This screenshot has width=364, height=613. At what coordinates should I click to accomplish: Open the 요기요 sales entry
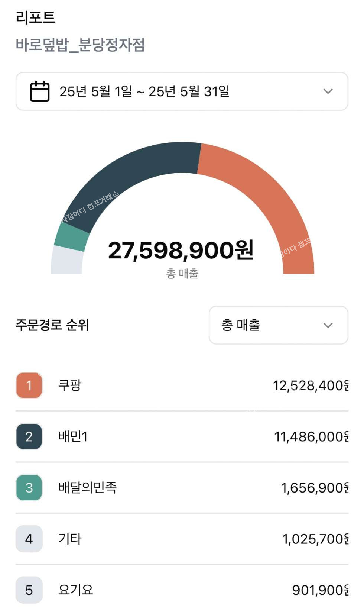[x=182, y=590]
